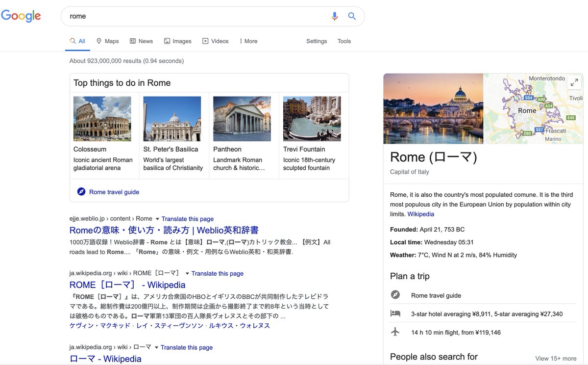Screen dimensions: 588x365
Task: Click the hotel bed icon
Action: pos(395,313)
